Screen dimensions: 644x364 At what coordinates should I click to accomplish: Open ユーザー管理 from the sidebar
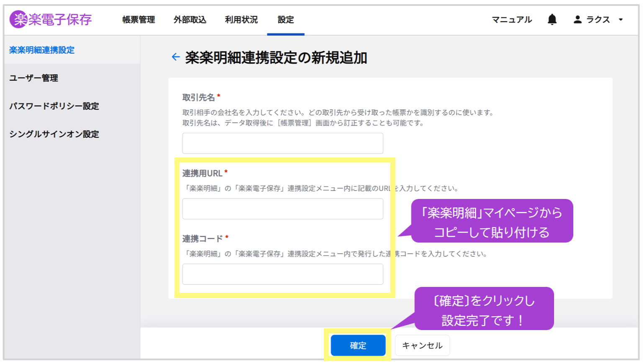(x=34, y=78)
